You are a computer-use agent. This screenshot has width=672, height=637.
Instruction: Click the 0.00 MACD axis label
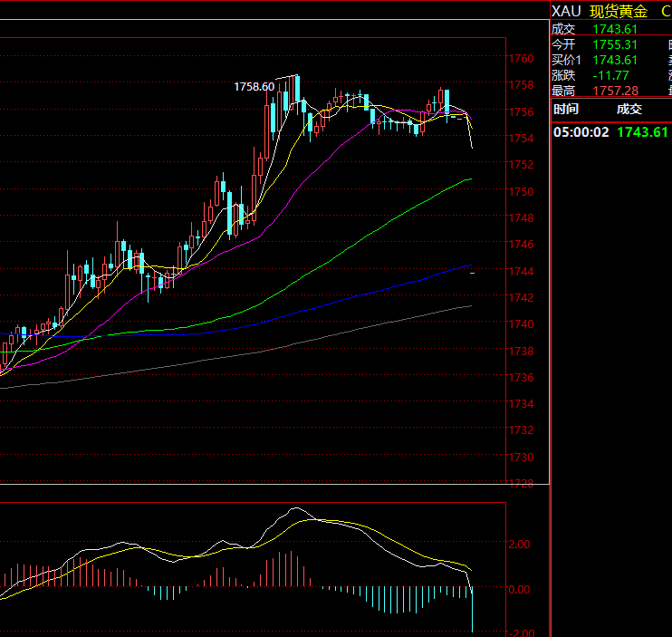(519, 590)
